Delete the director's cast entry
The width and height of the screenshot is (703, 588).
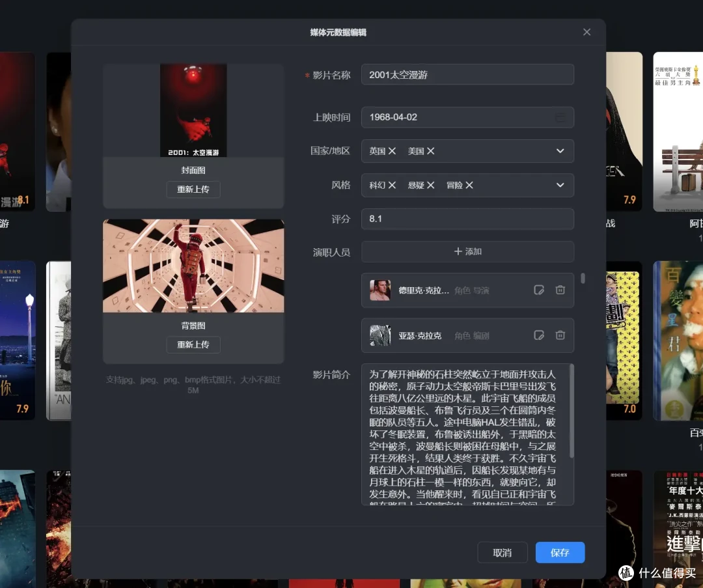[x=560, y=290]
